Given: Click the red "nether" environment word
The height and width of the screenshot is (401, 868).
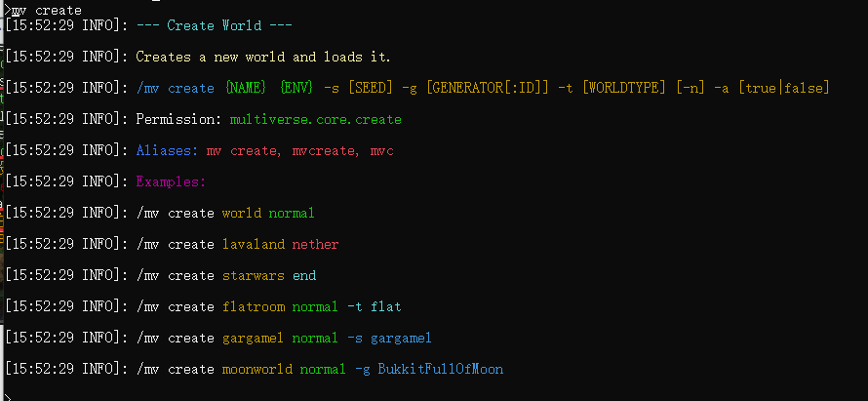Looking at the screenshot, I should (x=315, y=244).
